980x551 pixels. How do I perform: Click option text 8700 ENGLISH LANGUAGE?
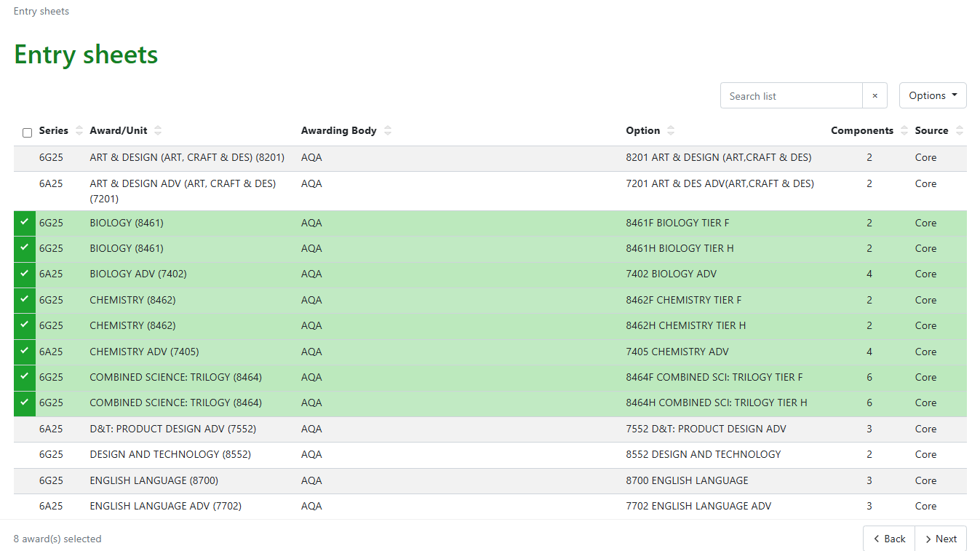[x=687, y=480]
